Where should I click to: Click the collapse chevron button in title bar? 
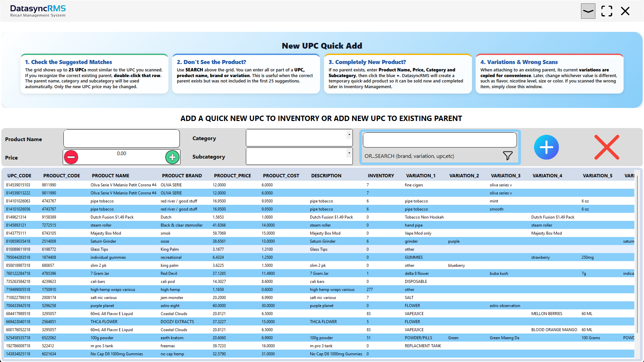coord(588,11)
